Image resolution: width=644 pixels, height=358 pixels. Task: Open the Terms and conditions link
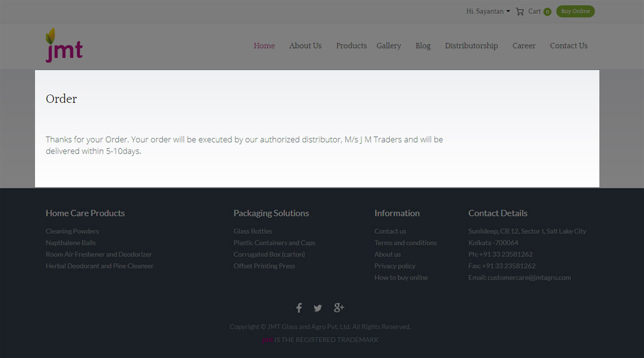point(405,243)
